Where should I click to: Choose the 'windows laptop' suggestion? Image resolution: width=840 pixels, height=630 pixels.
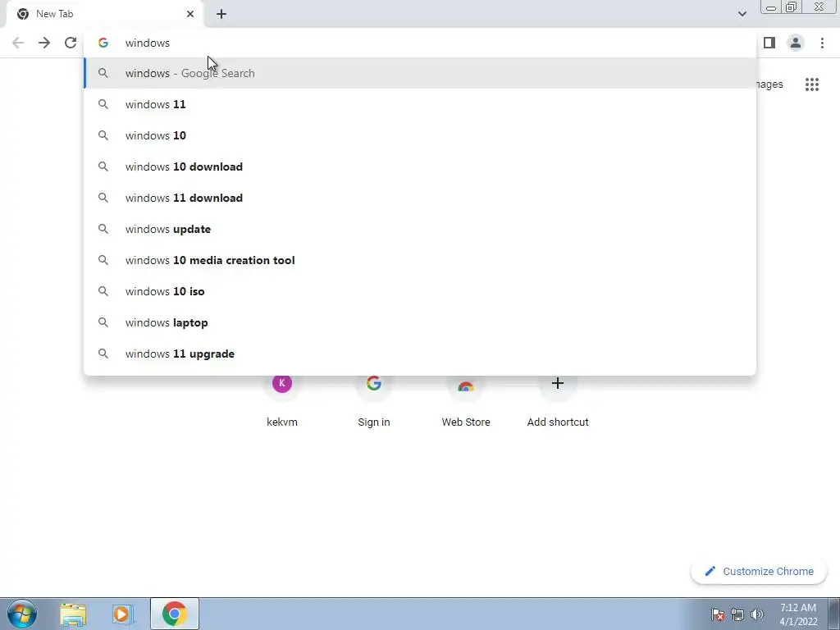420,322
